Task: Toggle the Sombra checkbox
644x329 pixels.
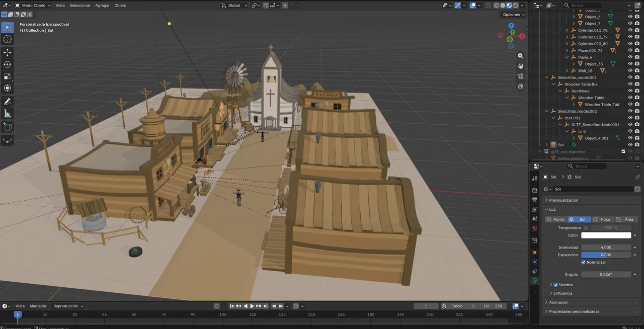Action: tap(555, 285)
